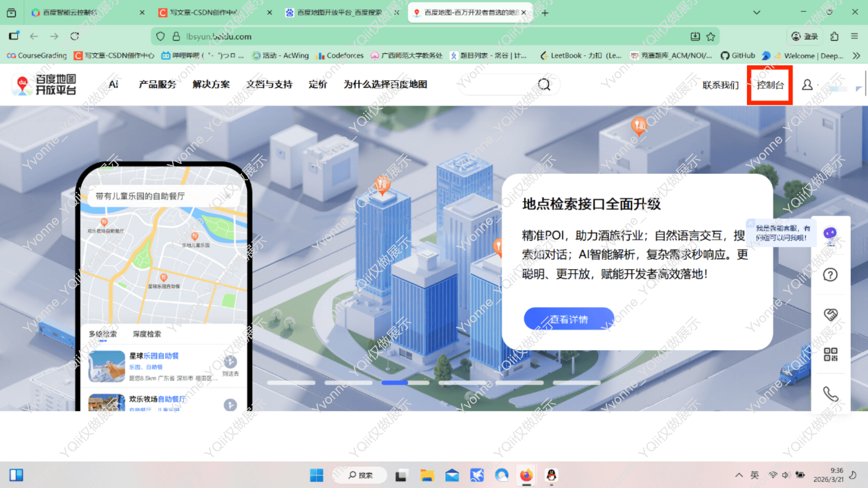The height and width of the screenshot is (488, 868).
Task: Open the Windows Start menu
Action: click(316, 475)
